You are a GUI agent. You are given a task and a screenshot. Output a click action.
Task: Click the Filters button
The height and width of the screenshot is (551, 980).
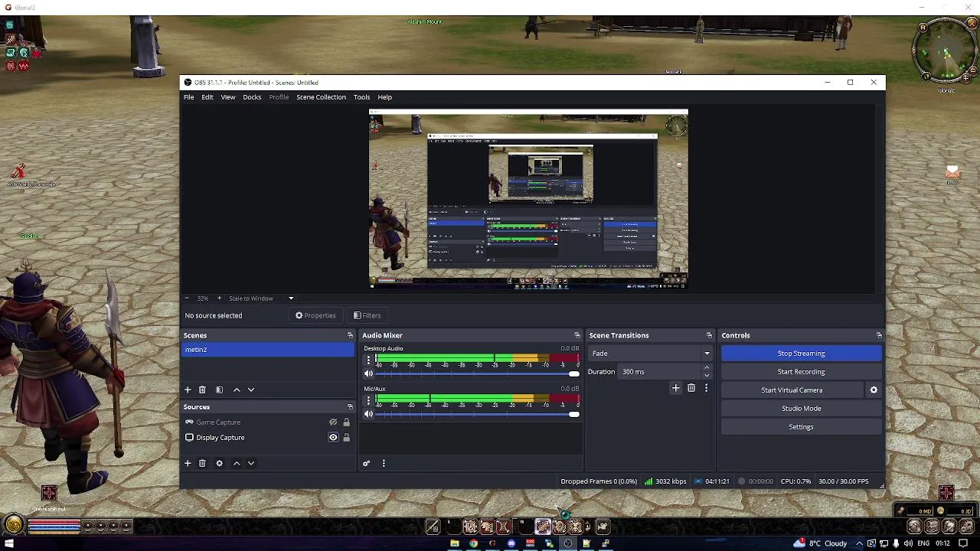click(x=367, y=315)
